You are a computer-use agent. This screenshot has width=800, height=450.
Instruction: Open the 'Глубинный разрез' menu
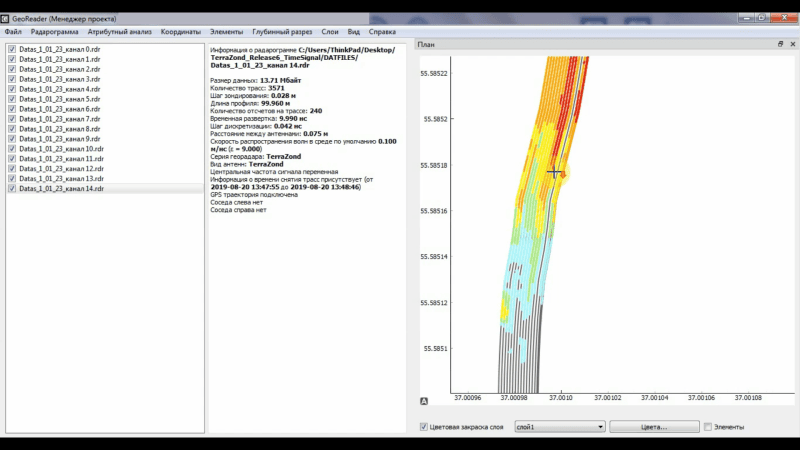click(x=284, y=32)
